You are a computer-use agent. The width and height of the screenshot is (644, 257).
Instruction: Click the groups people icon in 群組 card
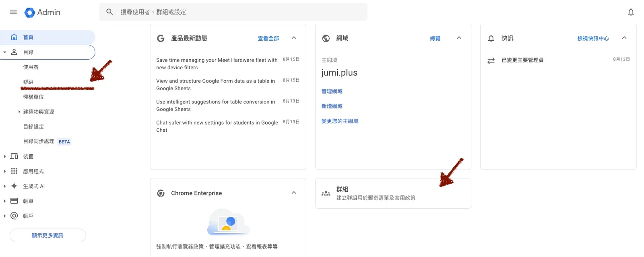tap(326, 194)
